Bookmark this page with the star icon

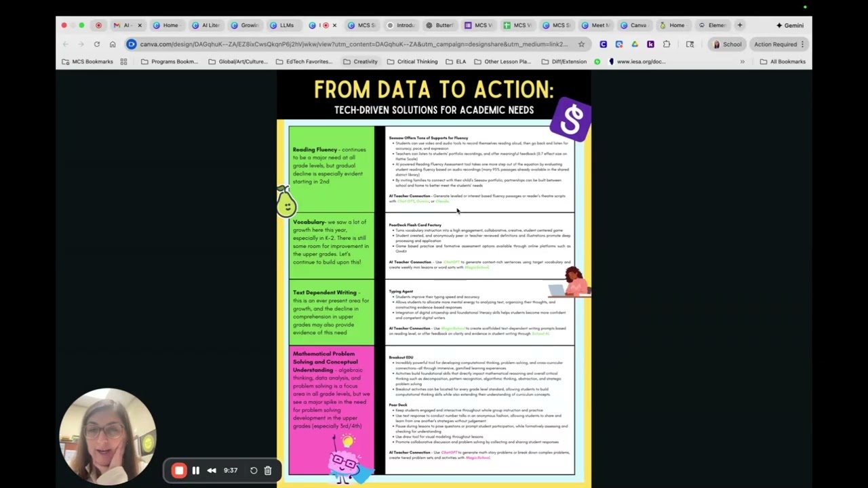[581, 44]
